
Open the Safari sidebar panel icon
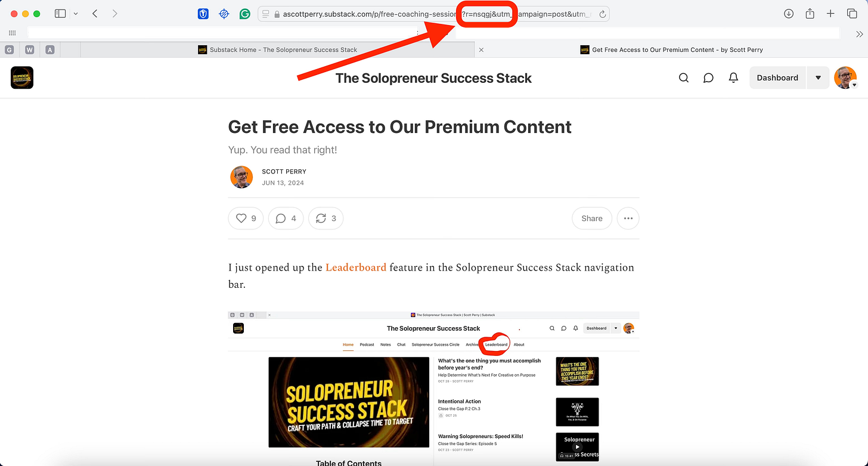(x=60, y=14)
